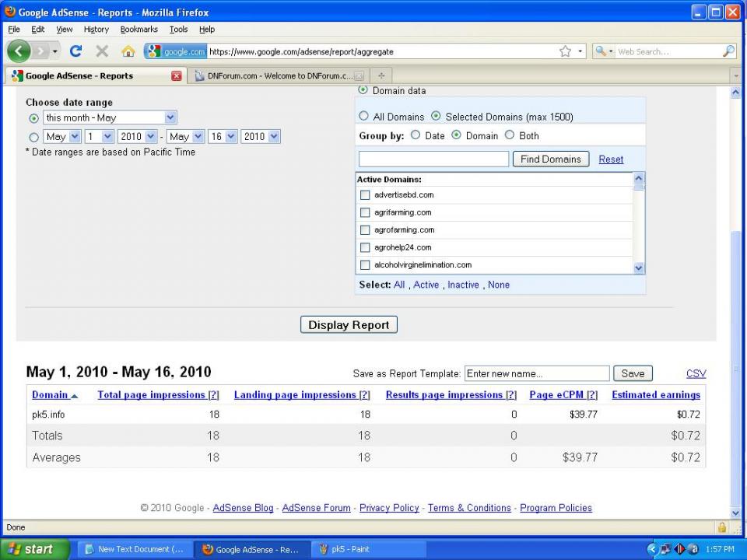Click the web search magnifier icon
Image resolution: width=747 pixels, height=560 pixels.
(728, 51)
